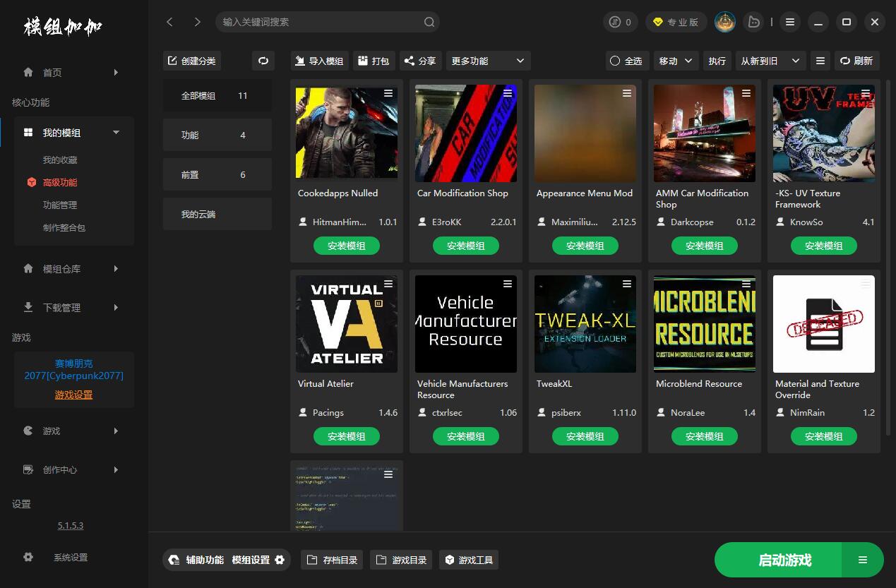Viewport: 896px width, 588px height.
Task: Click the search magnifier icon
Action: point(429,22)
